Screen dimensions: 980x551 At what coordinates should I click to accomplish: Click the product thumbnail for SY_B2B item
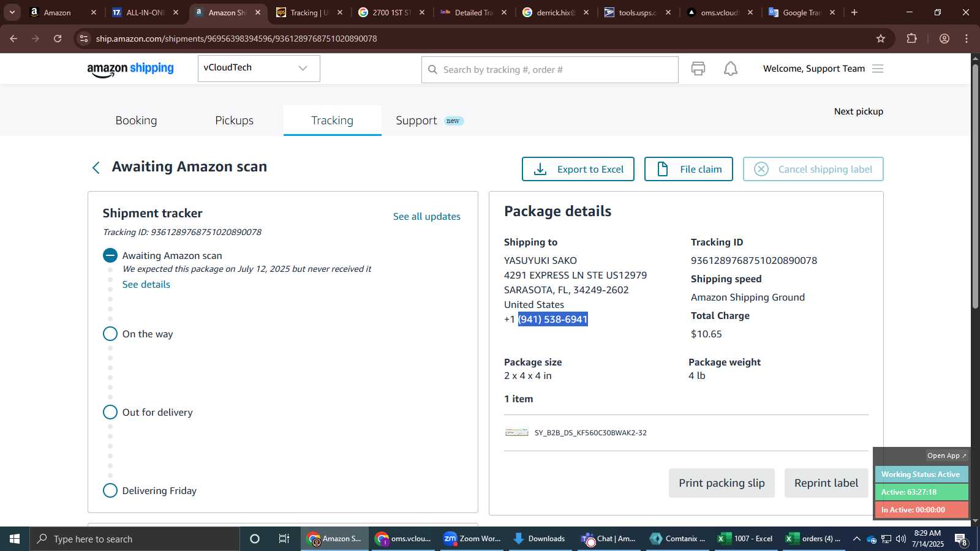click(x=516, y=432)
